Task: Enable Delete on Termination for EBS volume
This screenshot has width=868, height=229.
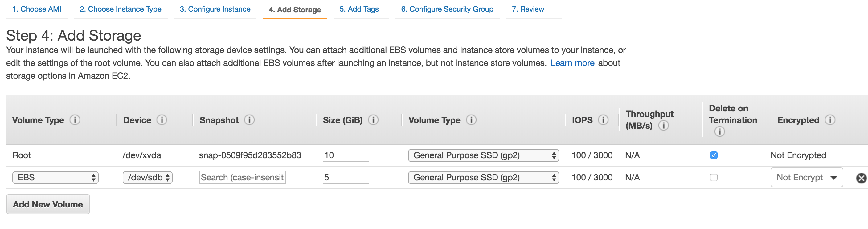Action: pos(713,178)
